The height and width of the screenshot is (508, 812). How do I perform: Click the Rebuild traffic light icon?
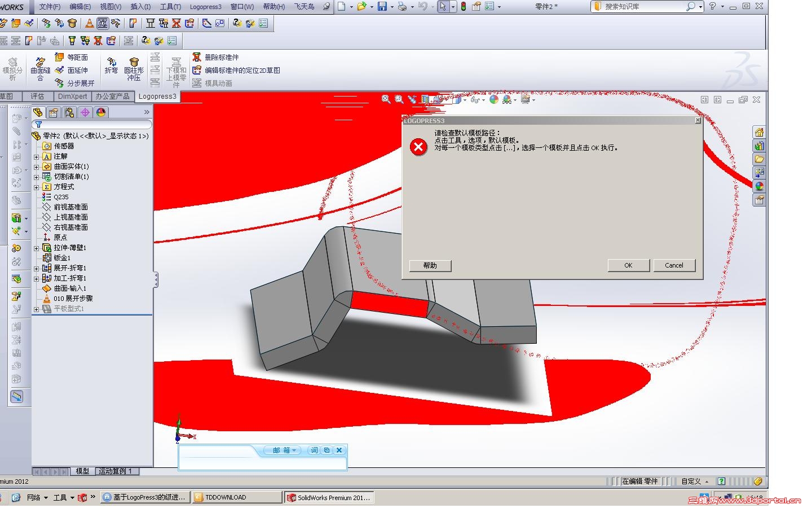click(464, 6)
